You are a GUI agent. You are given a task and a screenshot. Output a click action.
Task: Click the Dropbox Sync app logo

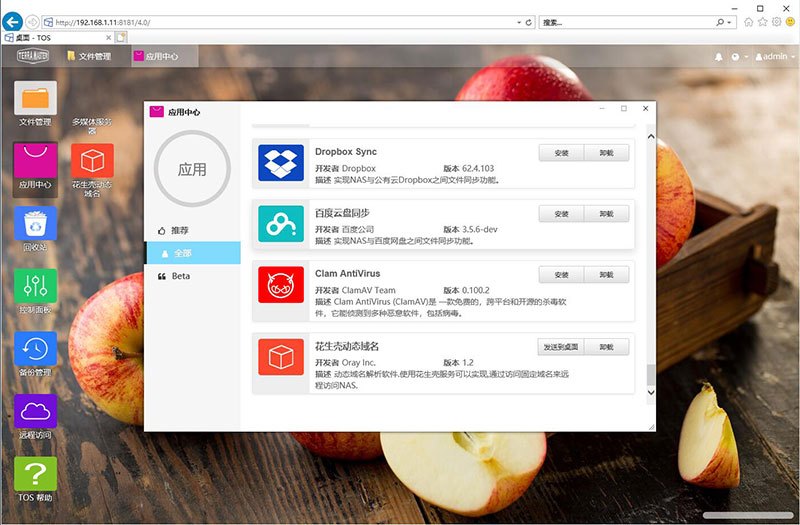pyautogui.click(x=281, y=163)
